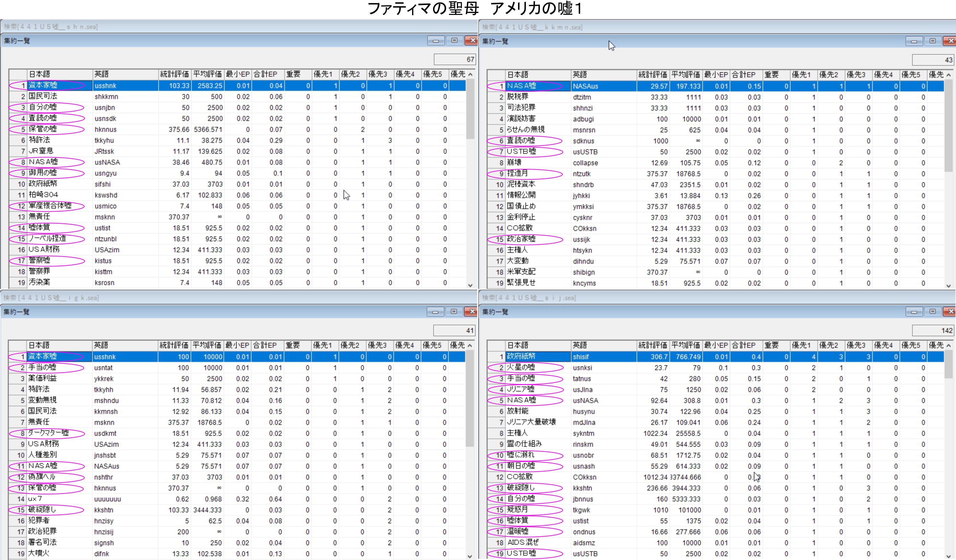Maximize the bottom-right 集約一覧 window showing count 142
The height and width of the screenshot is (560, 956).
(932, 312)
